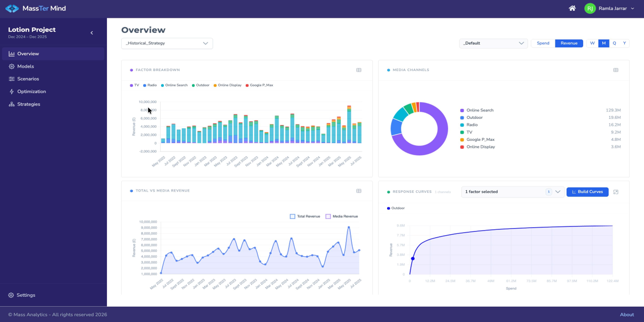The width and height of the screenshot is (644, 322).
Task: Open table view of Factor Breakdown chart
Action: click(358, 70)
